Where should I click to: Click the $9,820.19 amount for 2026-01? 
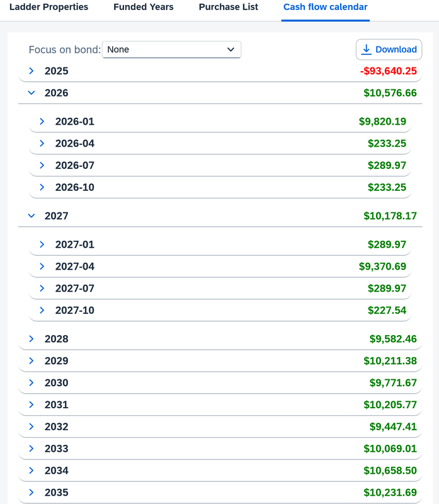click(x=382, y=122)
